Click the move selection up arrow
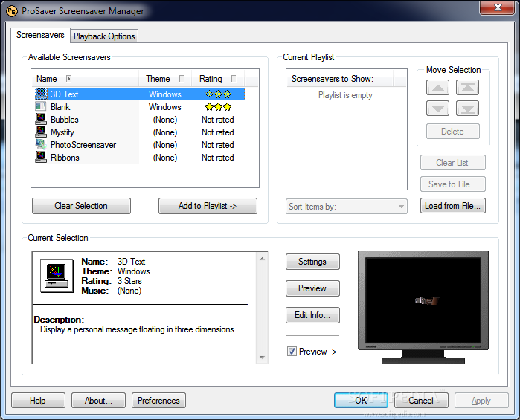The width and height of the screenshot is (520, 420). pos(437,88)
